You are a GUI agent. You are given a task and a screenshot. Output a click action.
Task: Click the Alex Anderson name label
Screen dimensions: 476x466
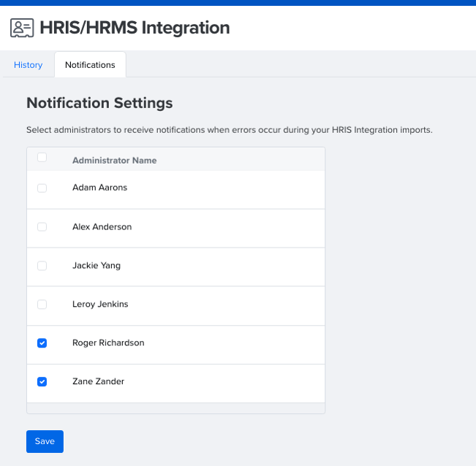tap(102, 226)
